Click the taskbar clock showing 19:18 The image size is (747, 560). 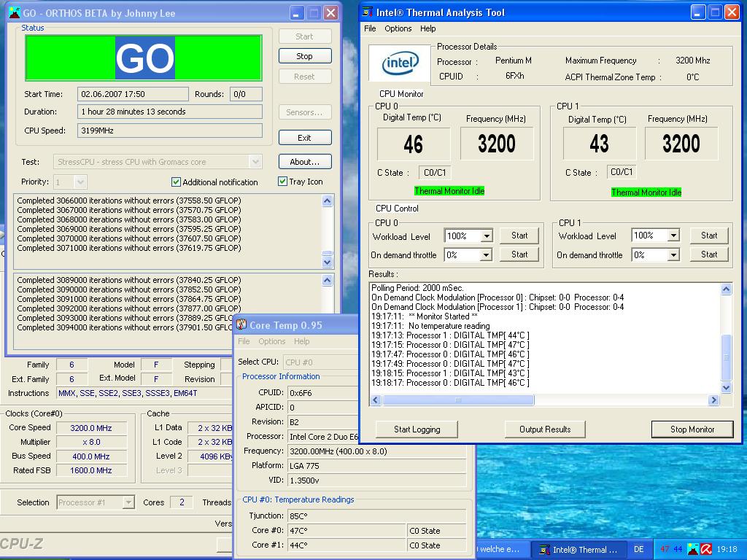727,549
